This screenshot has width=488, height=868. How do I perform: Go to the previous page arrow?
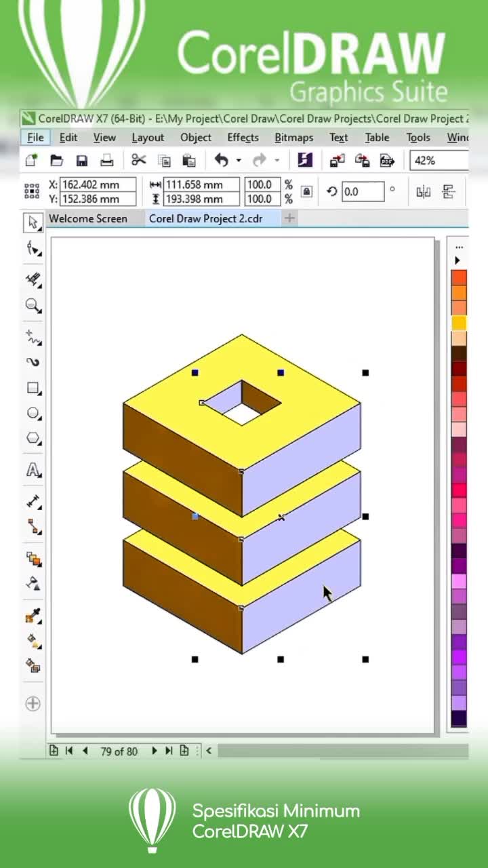(x=85, y=751)
